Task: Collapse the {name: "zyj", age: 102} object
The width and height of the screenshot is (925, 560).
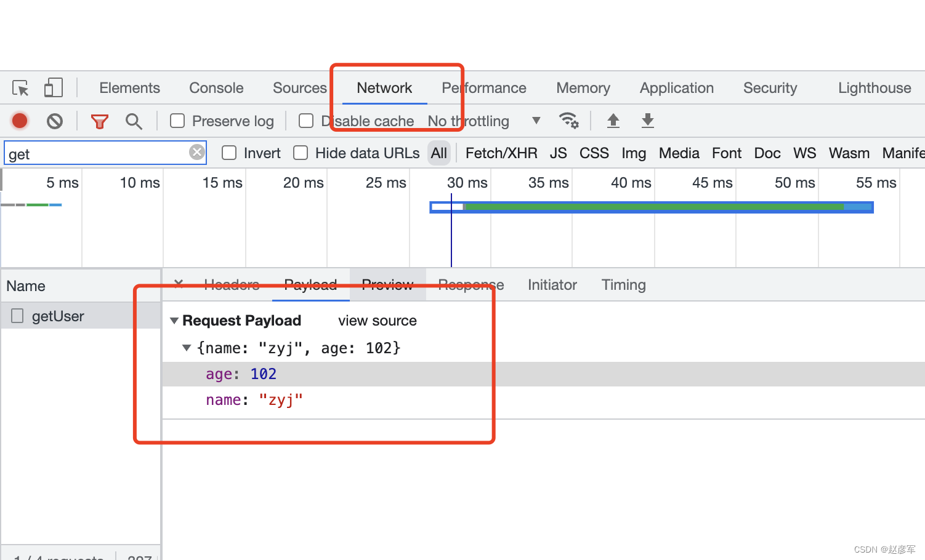Action: pos(187,348)
